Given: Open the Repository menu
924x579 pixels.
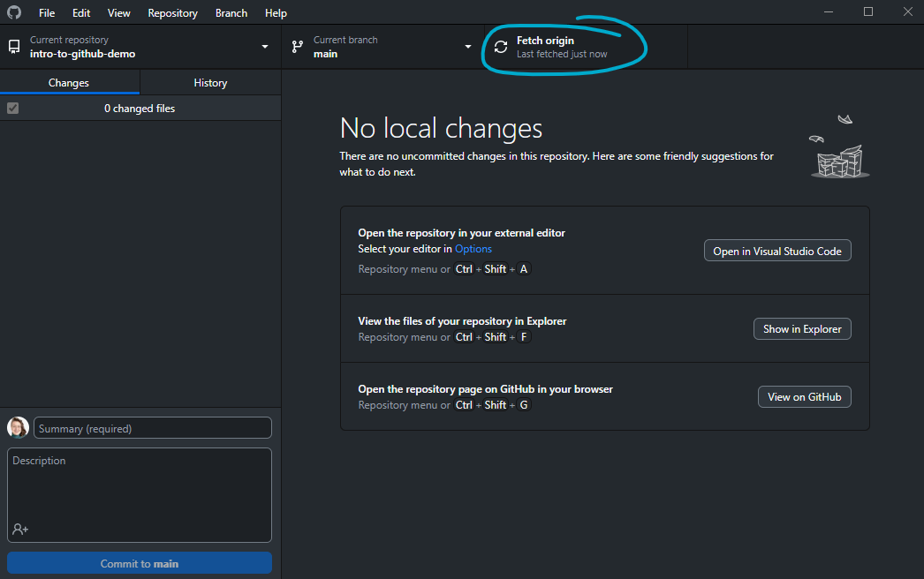Looking at the screenshot, I should point(172,13).
